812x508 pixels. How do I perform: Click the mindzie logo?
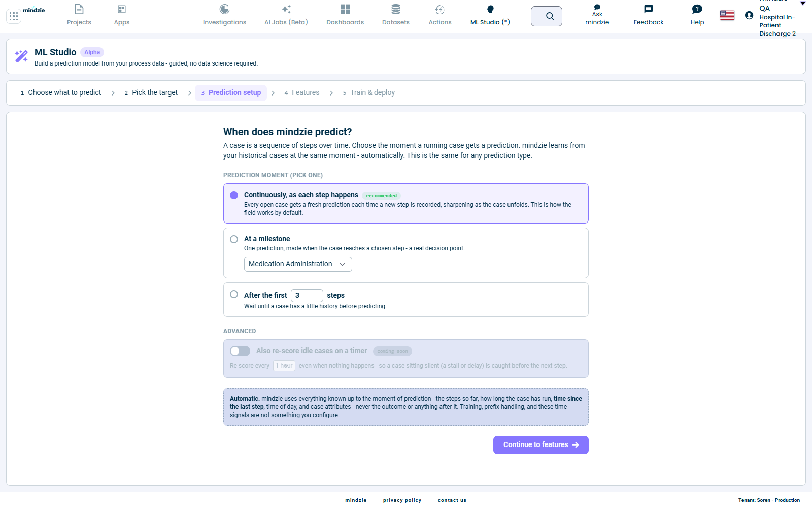coord(34,10)
